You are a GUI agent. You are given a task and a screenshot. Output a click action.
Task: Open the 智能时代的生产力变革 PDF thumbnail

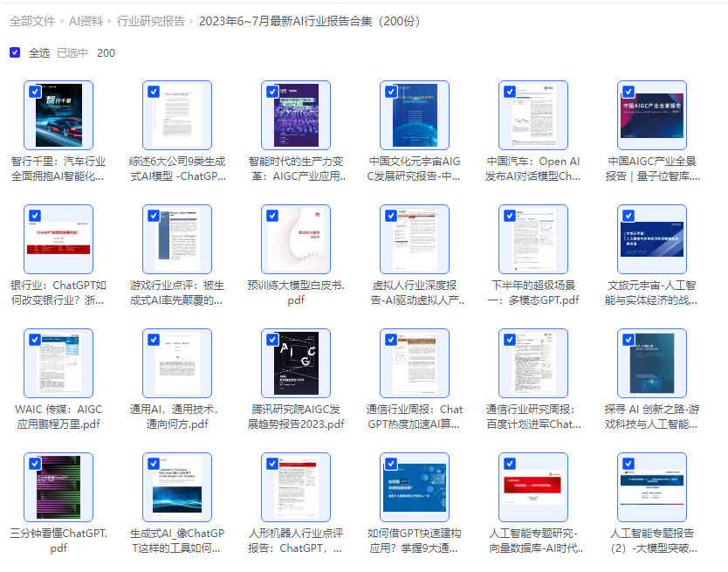point(296,115)
